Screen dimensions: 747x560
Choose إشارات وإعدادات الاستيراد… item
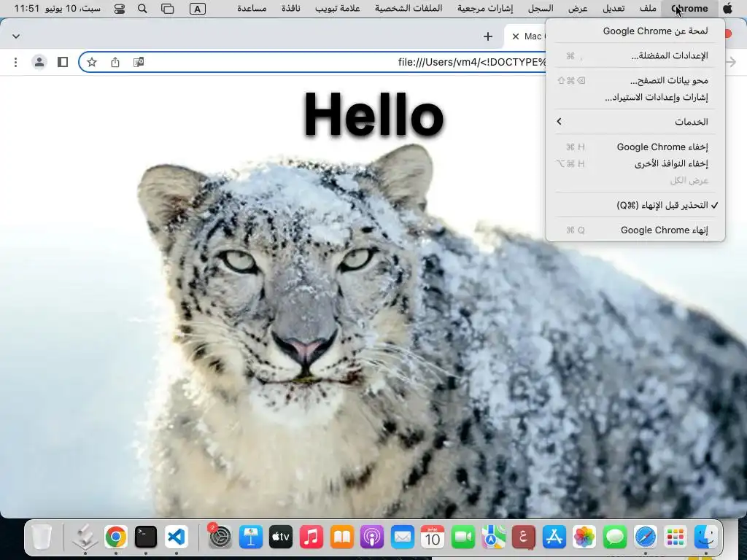635,97
